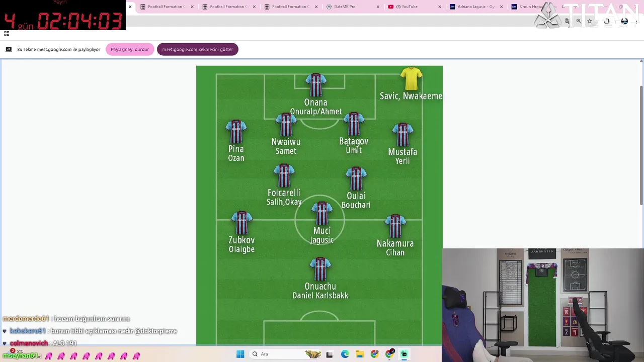Click meet.google.com sekmesini göster button
Screen dimensions: 644x362
(x=198, y=49)
